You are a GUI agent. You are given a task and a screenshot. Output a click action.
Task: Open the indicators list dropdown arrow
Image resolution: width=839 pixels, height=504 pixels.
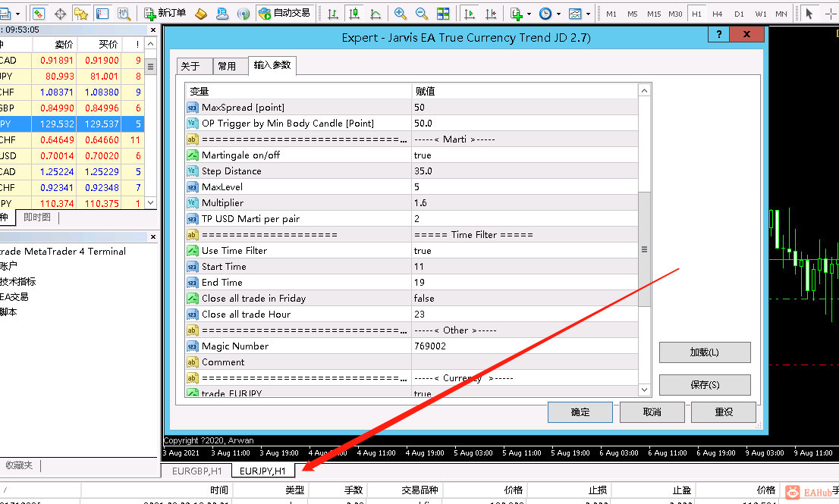pyautogui.click(x=529, y=14)
